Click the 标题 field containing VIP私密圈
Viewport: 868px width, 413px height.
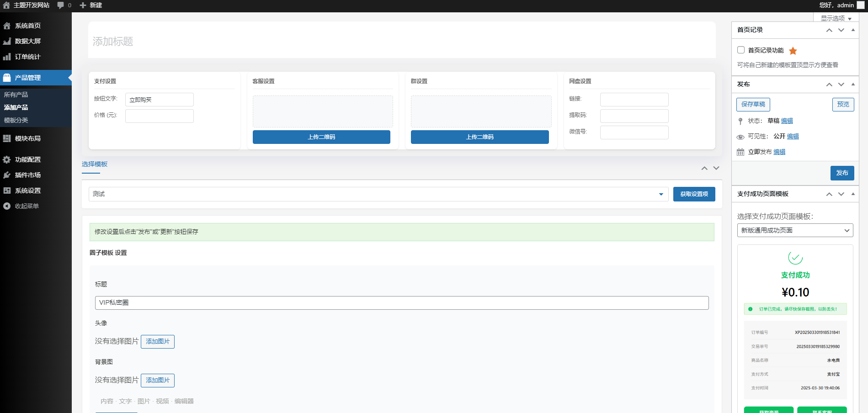click(402, 303)
